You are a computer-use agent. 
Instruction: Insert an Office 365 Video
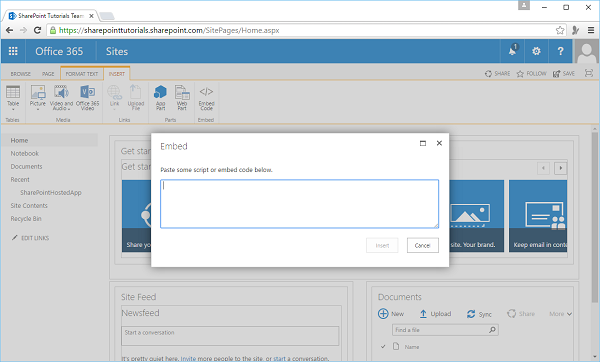[87, 97]
